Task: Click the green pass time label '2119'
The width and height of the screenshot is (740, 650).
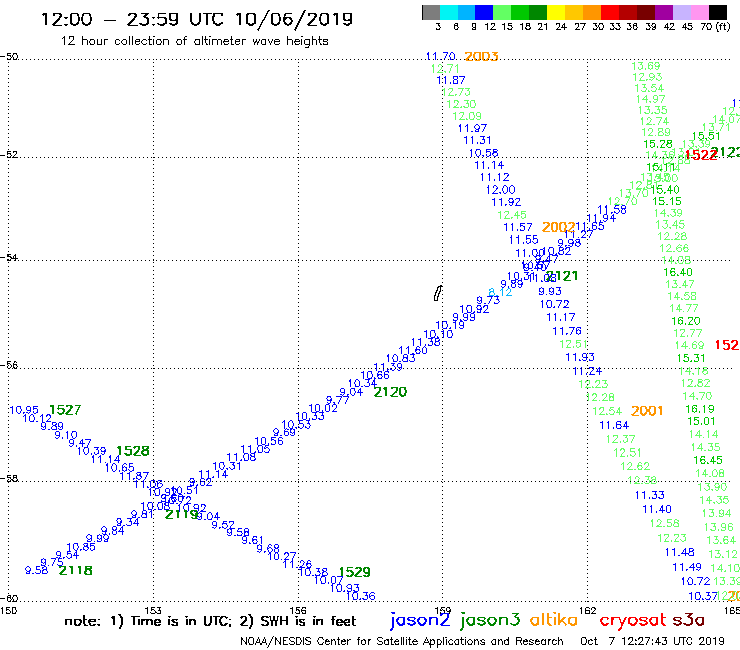Action: pos(182,515)
